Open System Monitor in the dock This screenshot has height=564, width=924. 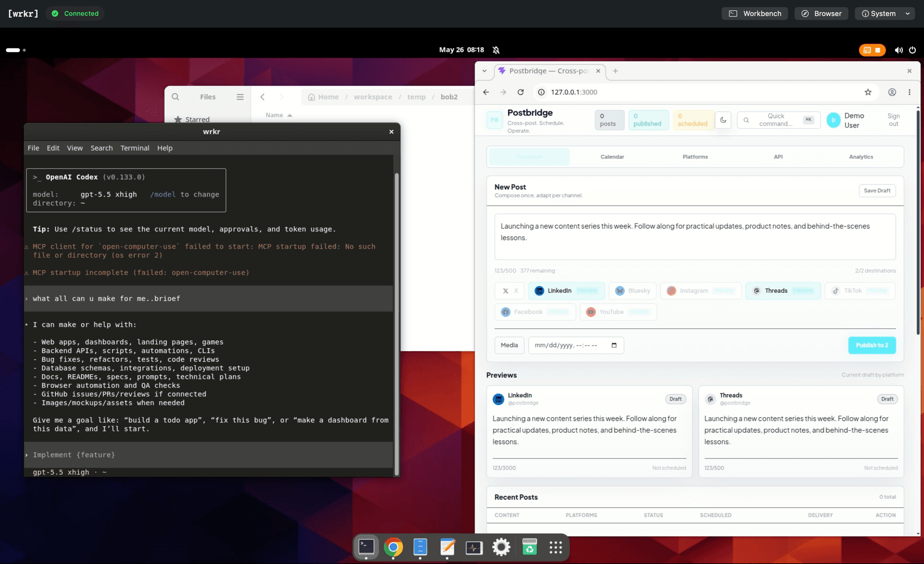coord(474,547)
